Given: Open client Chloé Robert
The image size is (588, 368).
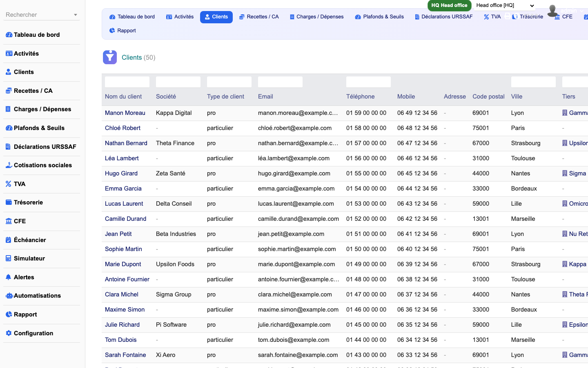Looking at the screenshot, I should pos(122,128).
